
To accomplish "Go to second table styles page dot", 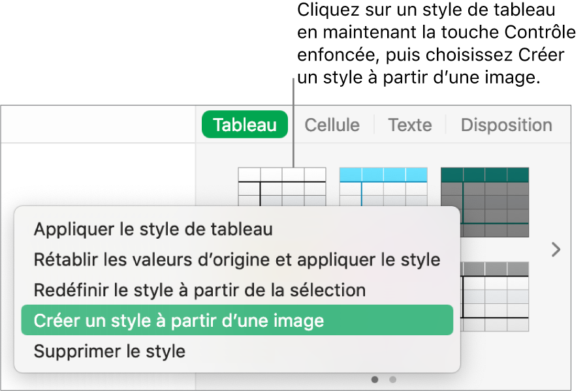I will click(392, 380).
